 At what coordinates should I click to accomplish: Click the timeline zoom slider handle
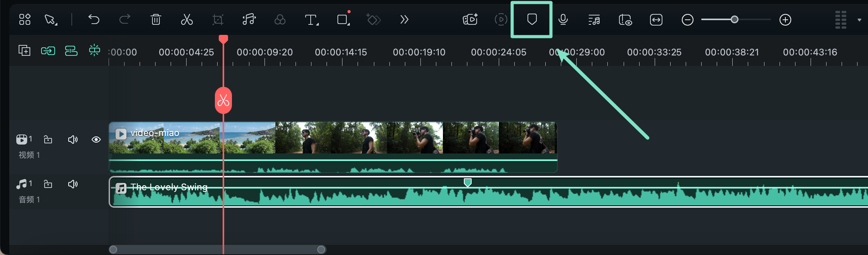pos(734,20)
